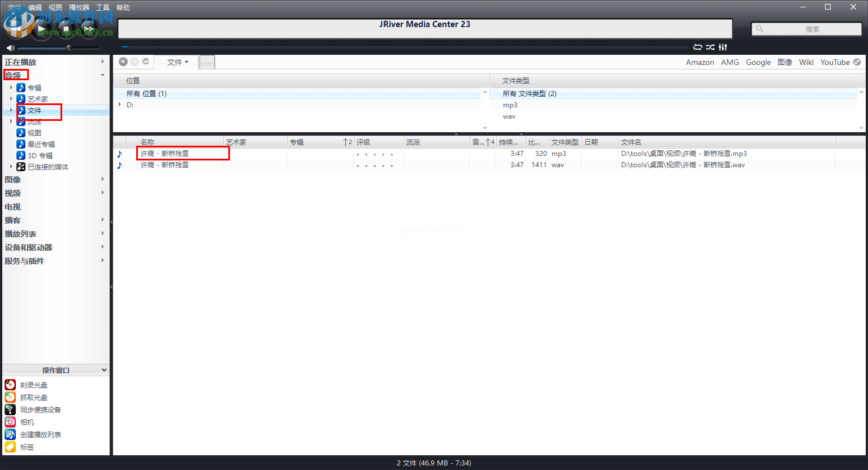
Task: Skip to next track button
Action: pyautogui.click(x=89, y=28)
